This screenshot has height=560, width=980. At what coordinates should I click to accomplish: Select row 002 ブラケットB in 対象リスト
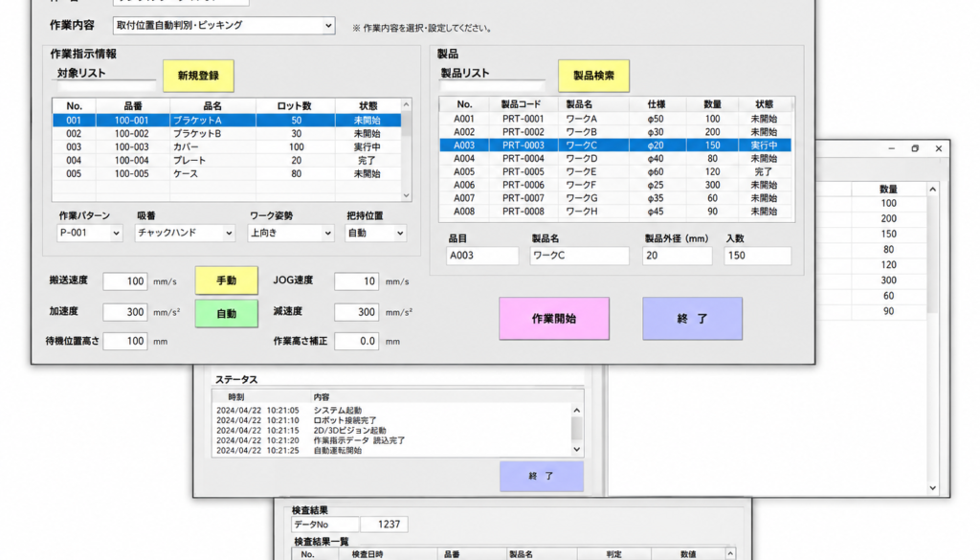(x=227, y=134)
